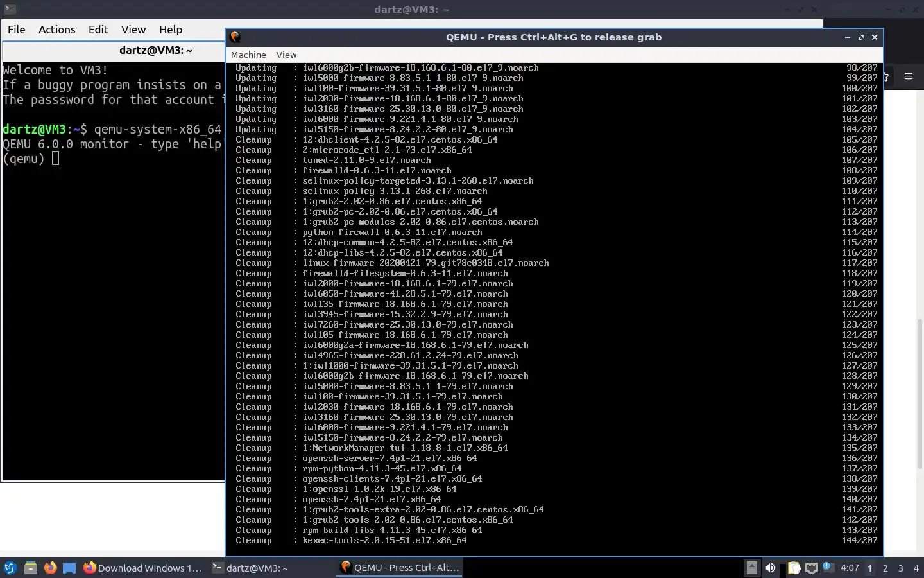Click the dhcp-common-4.2.5-82 Cleanup line
924x578 pixels.
tap(556, 243)
